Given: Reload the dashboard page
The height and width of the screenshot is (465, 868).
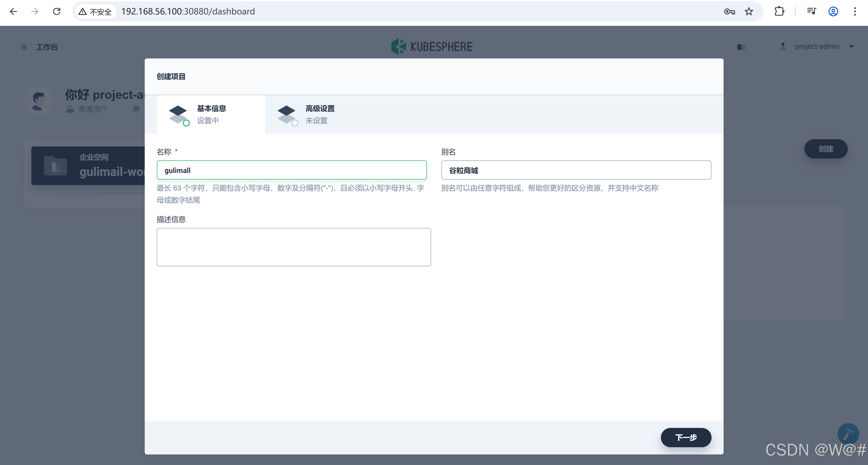Looking at the screenshot, I should pyautogui.click(x=57, y=11).
